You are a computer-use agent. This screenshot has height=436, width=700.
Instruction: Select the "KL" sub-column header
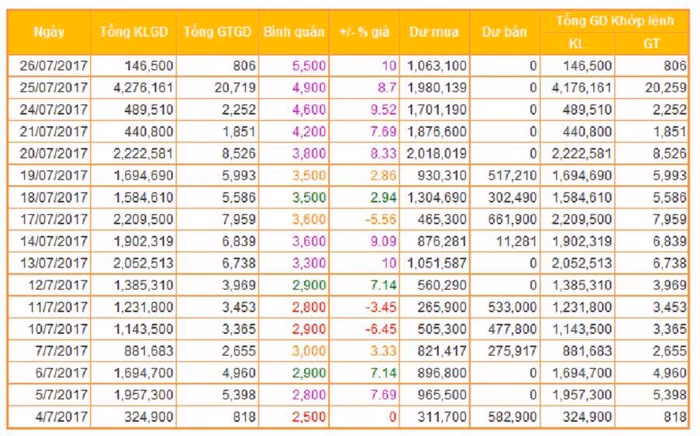pos(577,44)
